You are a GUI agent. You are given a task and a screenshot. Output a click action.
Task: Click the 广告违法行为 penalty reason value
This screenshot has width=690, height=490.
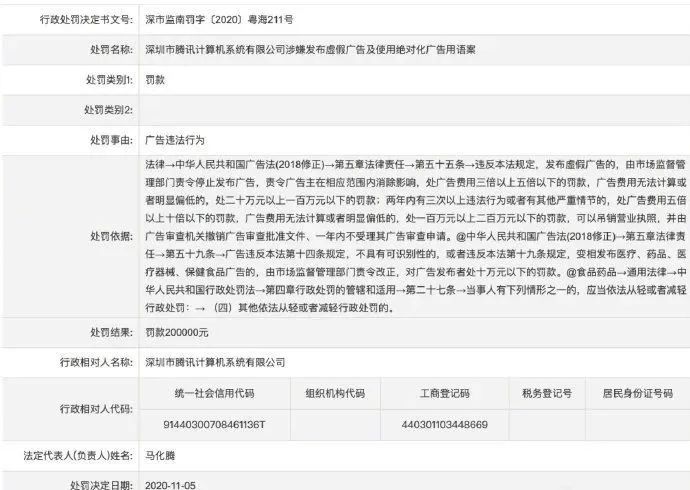[x=175, y=141]
